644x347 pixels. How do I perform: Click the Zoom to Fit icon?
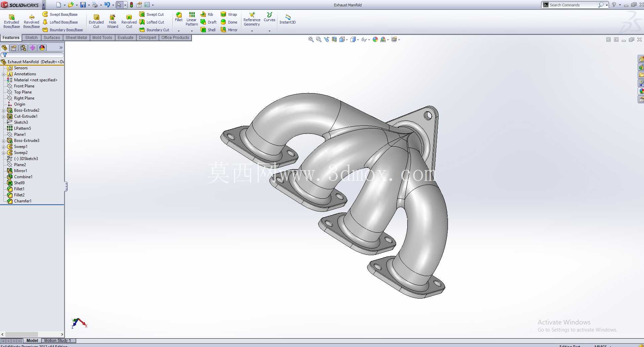click(x=311, y=40)
